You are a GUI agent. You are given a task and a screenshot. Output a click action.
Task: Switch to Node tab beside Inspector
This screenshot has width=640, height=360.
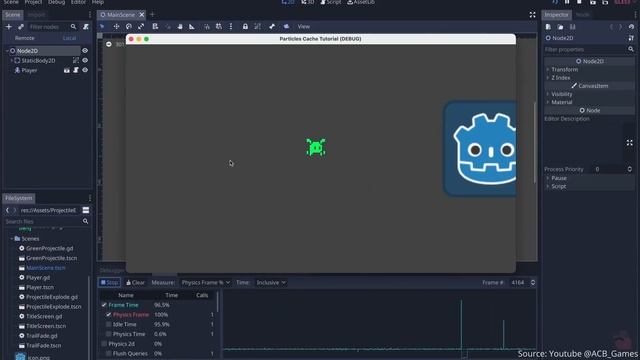[x=582, y=15]
